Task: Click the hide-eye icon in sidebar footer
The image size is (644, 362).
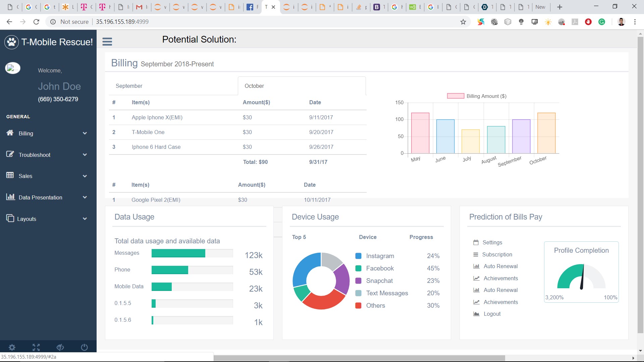Action: pos(60,347)
